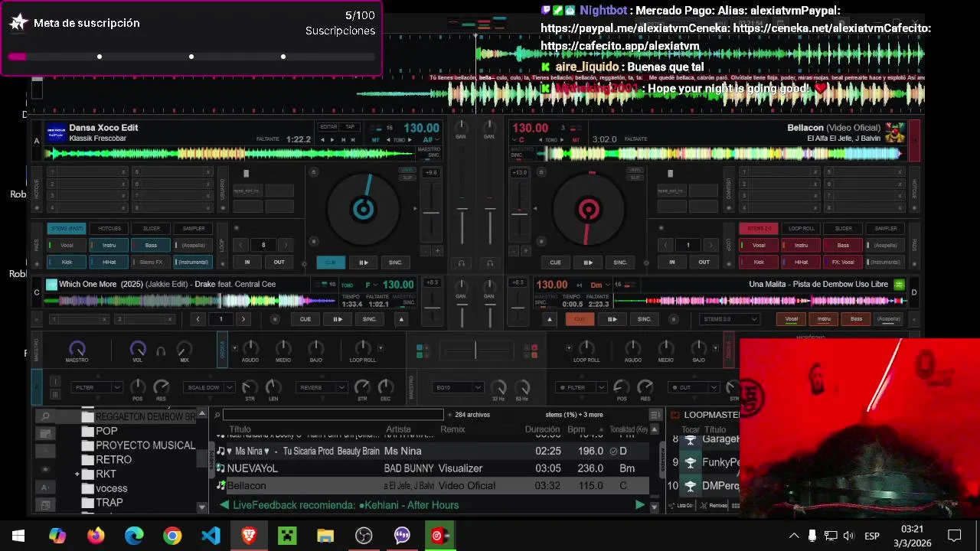
Task: Select NUEVAYoL track row
Action: 433,468
